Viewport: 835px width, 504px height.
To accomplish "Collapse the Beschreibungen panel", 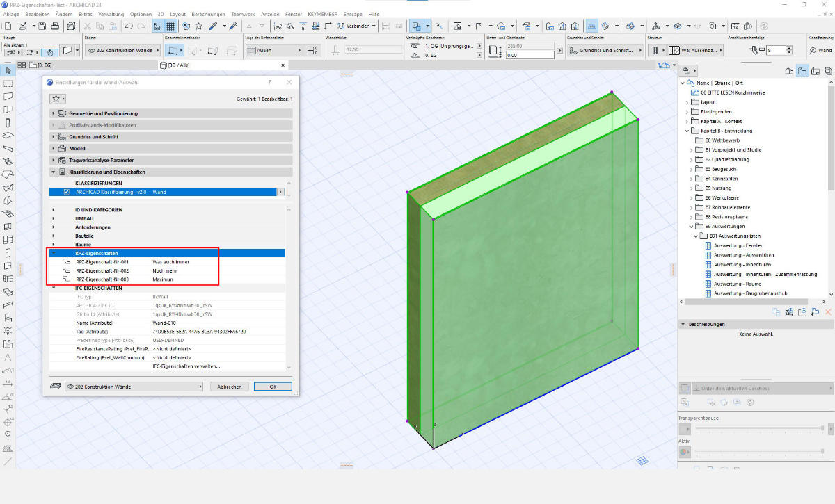I will pyautogui.click(x=683, y=324).
